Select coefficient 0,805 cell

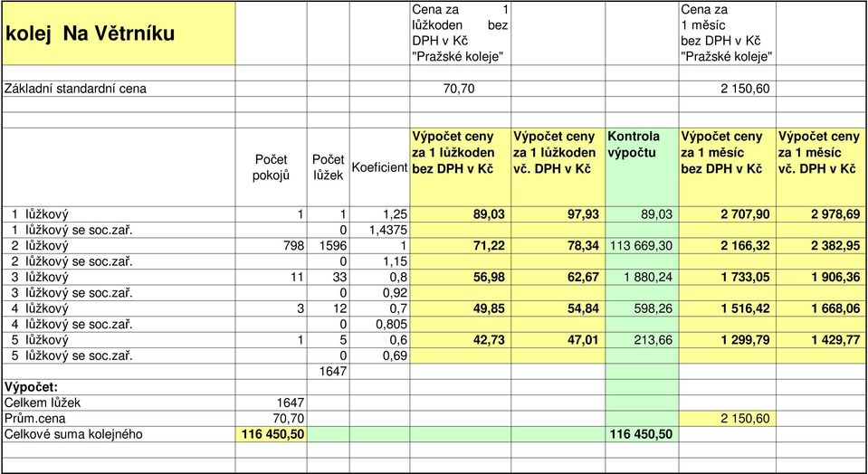point(380,324)
